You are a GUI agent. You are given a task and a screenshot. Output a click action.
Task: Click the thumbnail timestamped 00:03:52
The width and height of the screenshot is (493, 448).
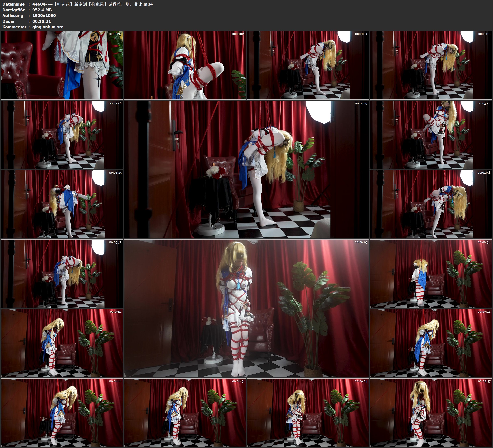(x=431, y=134)
